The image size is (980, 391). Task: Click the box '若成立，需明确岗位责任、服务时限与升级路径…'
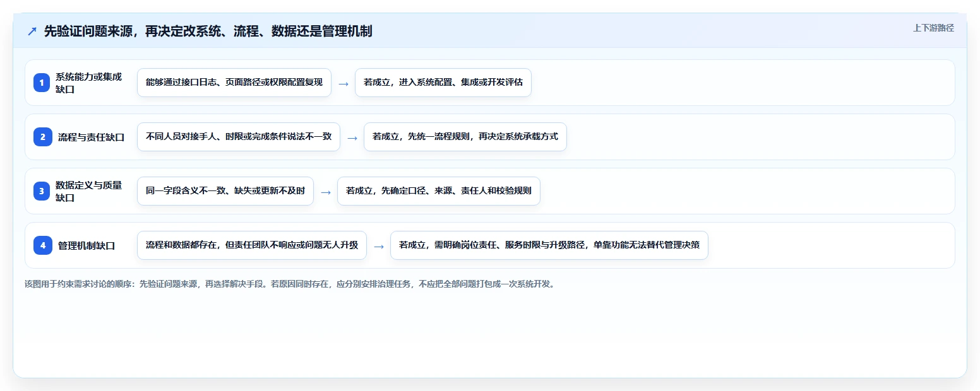[x=549, y=245]
